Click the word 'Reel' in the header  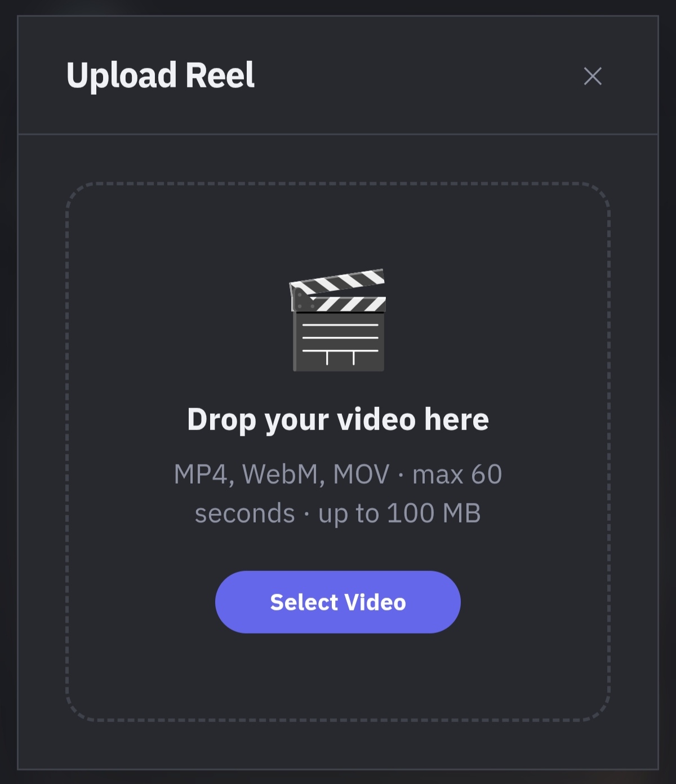point(220,75)
